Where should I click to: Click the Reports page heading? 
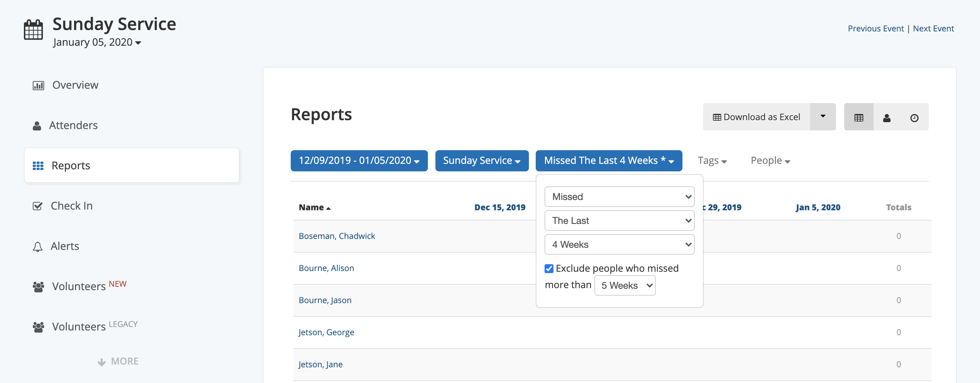(321, 115)
